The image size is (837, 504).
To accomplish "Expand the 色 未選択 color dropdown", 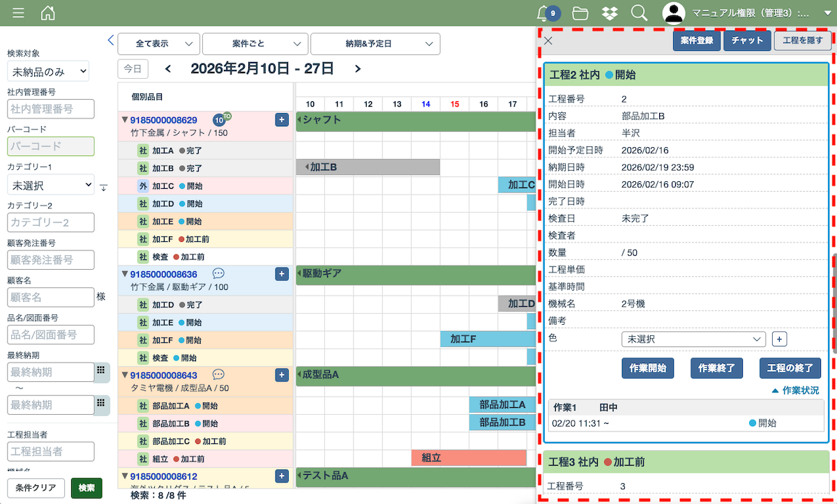I will (693, 339).
